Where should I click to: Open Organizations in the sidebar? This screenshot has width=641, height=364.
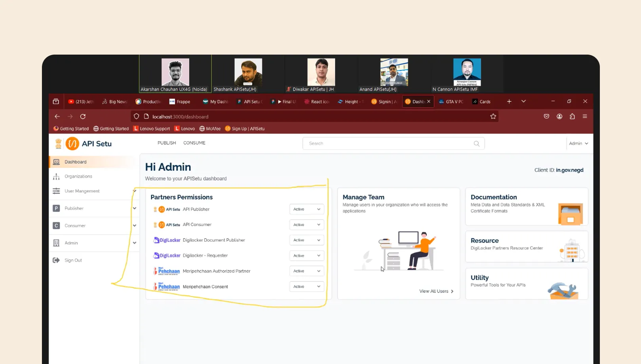pos(78,176)
